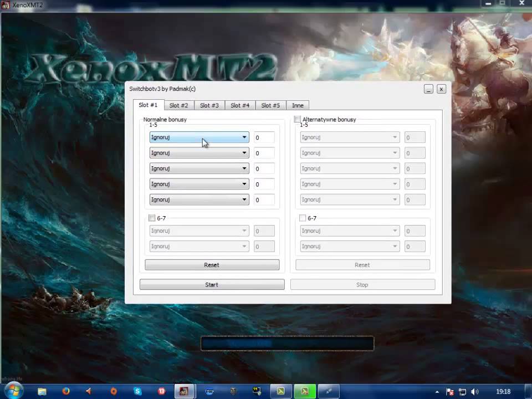The height and width of the screenshot is (399, 532).
Task: Focus the fourth value field in Normalne bonusy 1-5
Action: pyautogui.click(x=264, y=184)
